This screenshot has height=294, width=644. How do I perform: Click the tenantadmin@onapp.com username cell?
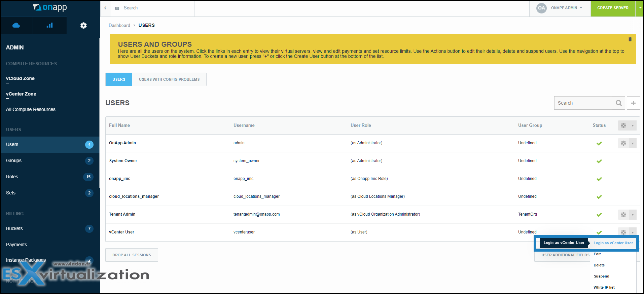[x=257, y=214]
